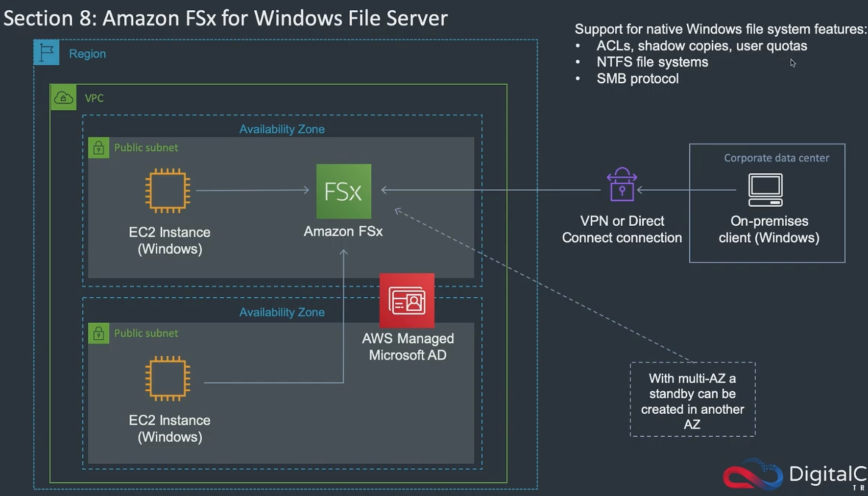Click the VPC cloud icon
868x496 pixels.
pos(63,98)
